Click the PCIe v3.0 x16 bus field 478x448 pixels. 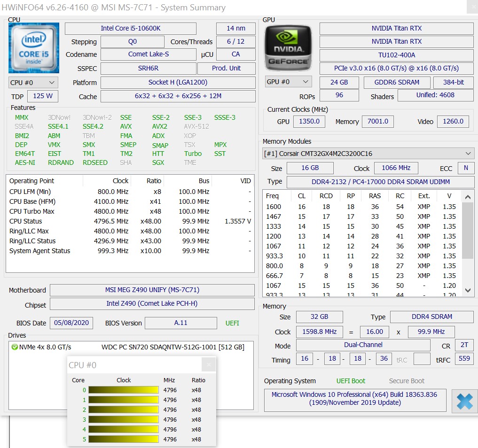(397, 68)
